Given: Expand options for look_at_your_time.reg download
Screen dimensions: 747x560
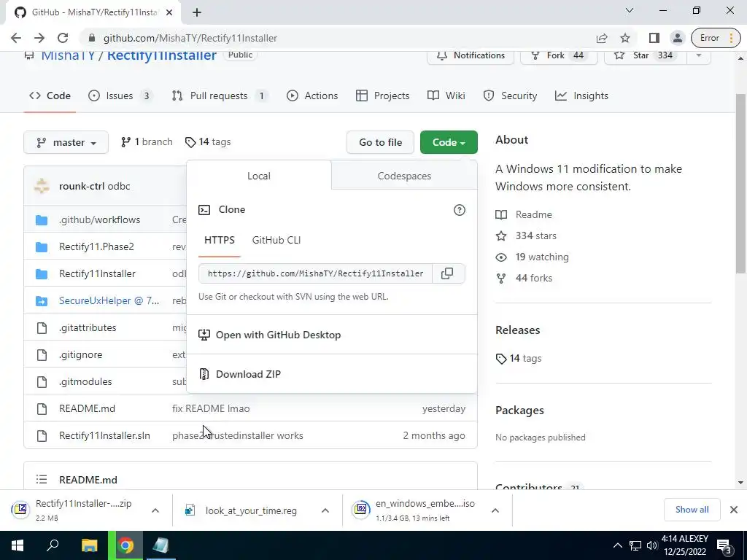Looking at the screenshot, I should (x=325, y=510).
